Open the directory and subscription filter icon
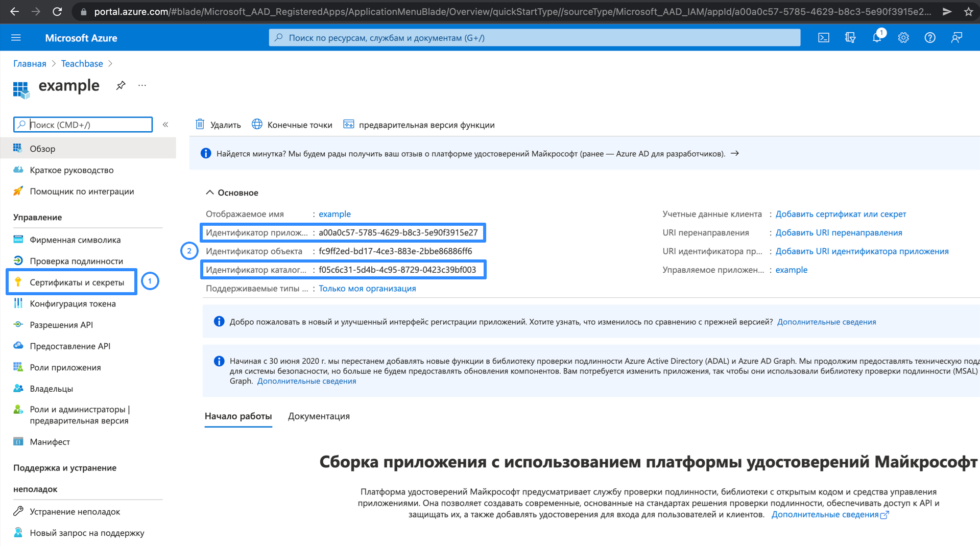 [x=850, y=38]
